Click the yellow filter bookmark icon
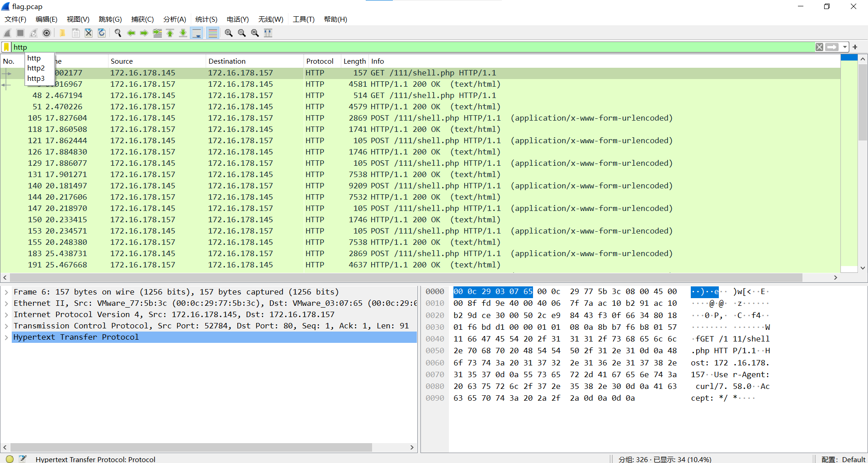This screenshot has height=463, width=868. [x=6, y=47]
